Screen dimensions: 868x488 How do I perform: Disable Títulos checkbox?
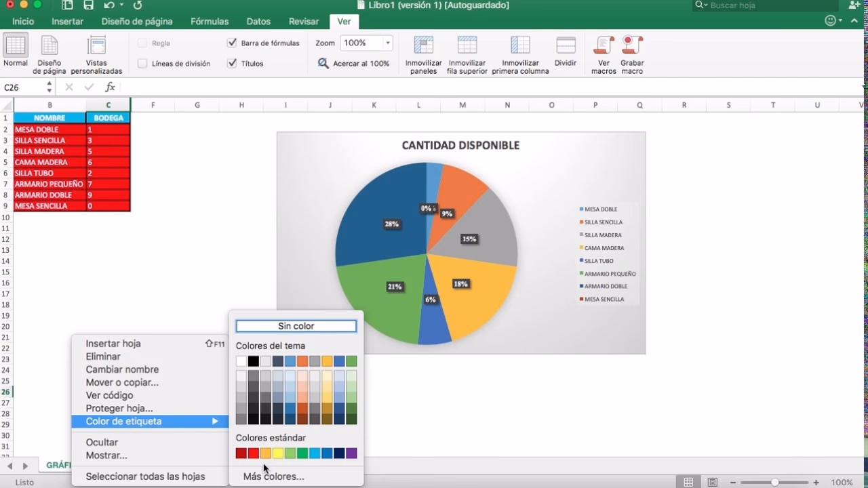pyautogui.click(x=232, y=63)
